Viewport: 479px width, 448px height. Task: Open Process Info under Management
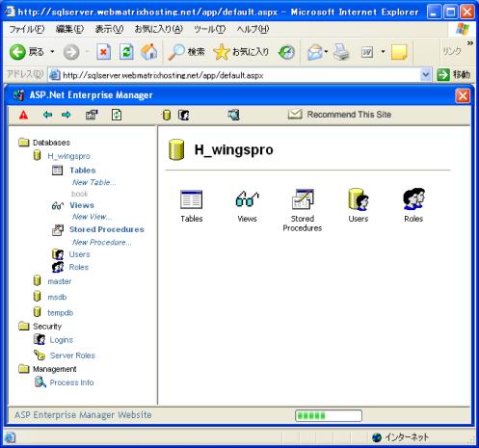(71, 382)
